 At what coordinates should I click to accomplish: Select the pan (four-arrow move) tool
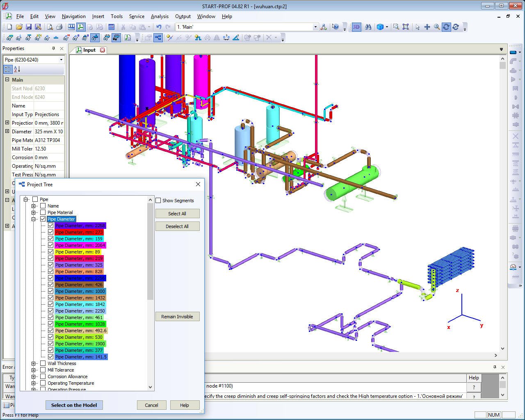coord(427,27)
